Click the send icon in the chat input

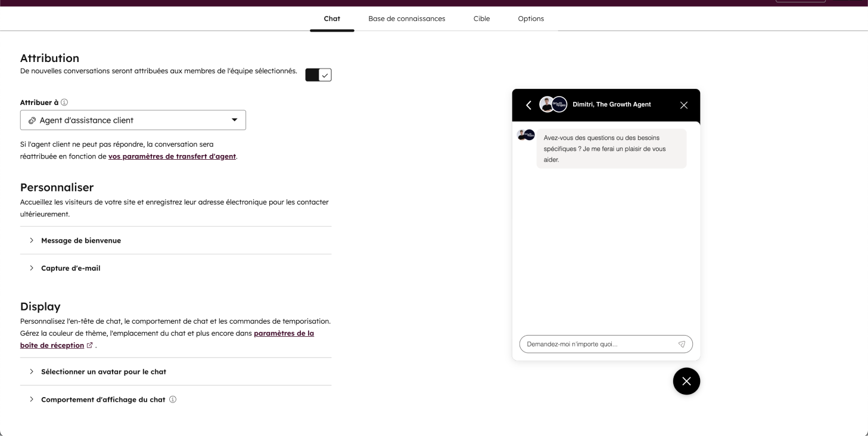(682, 344)
